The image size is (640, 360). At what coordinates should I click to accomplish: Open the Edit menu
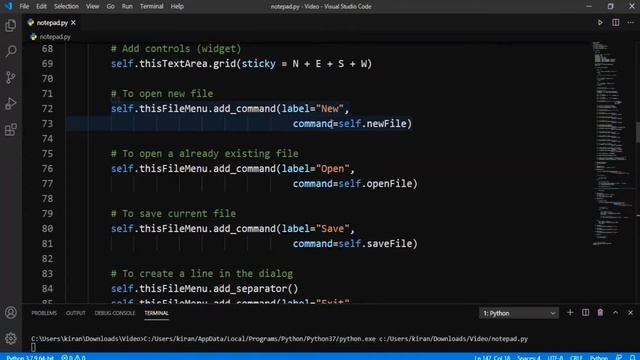pos(41,7)
